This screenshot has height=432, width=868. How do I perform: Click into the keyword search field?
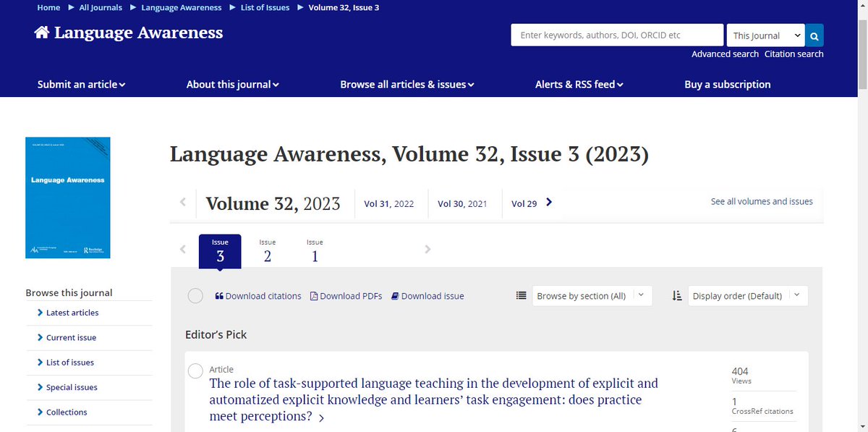tap(617, 35)
